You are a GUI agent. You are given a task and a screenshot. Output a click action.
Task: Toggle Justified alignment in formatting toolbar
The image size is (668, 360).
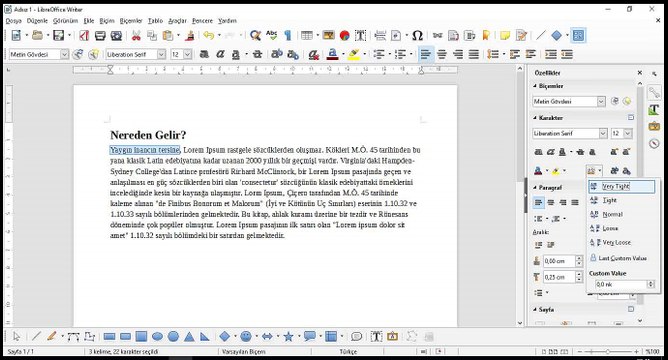click(474, 55)
